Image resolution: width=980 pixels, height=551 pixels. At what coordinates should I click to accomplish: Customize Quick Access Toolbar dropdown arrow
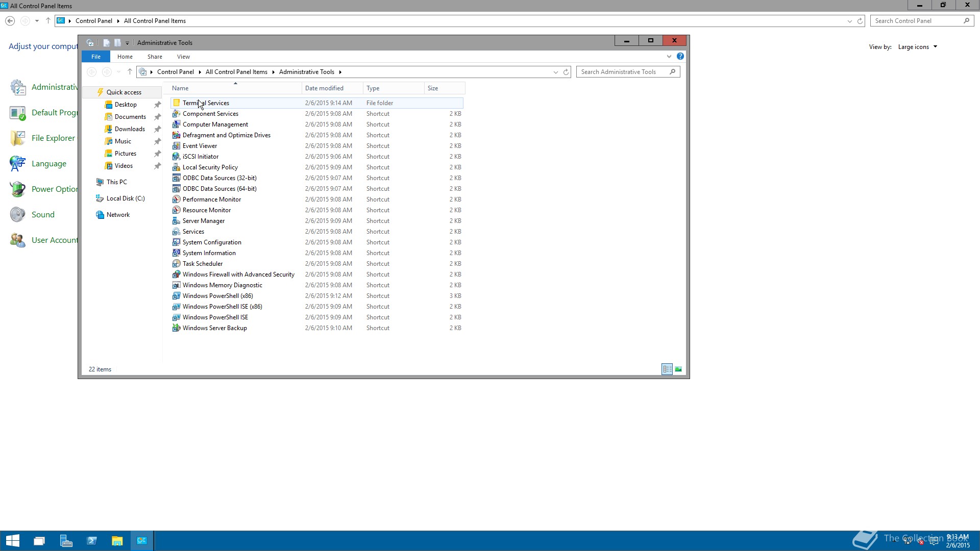(127, 43)
